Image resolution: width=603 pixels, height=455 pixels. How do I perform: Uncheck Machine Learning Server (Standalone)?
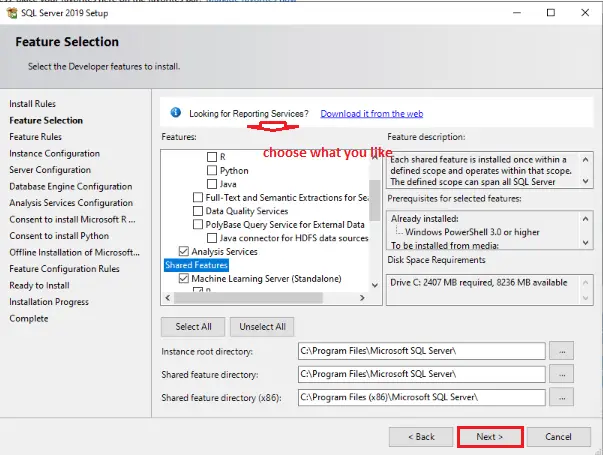coord(184,278)
